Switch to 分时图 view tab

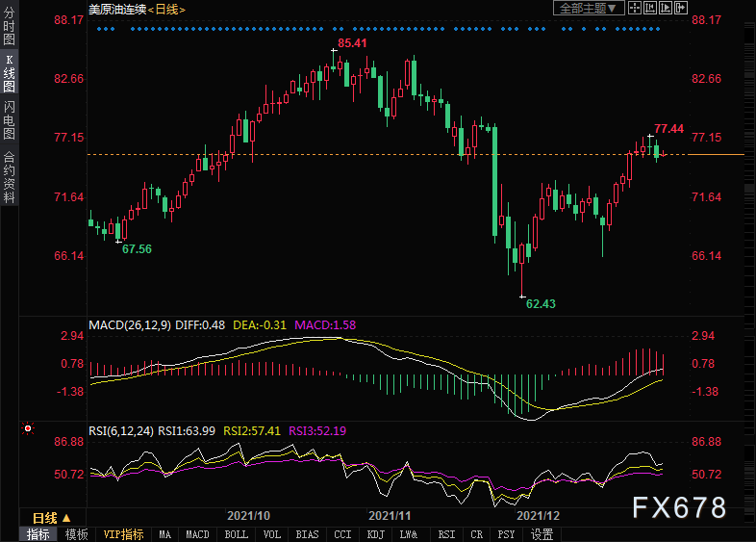9,26
